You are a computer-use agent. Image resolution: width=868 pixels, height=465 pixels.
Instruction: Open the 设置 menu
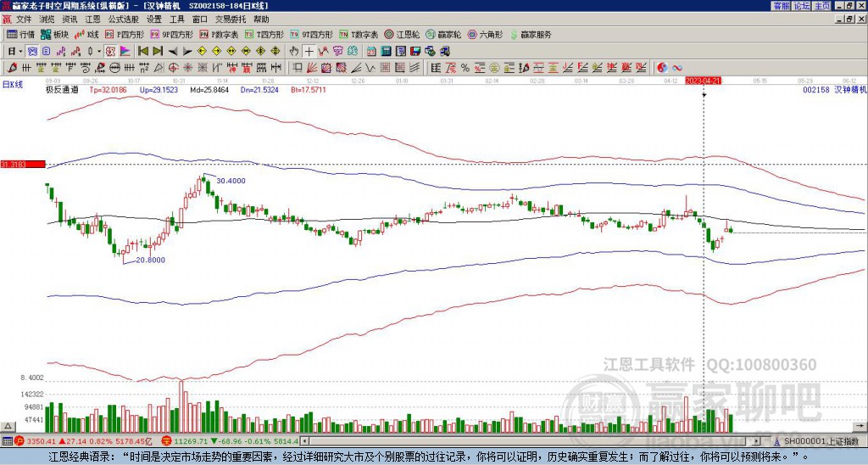point(154,20)
